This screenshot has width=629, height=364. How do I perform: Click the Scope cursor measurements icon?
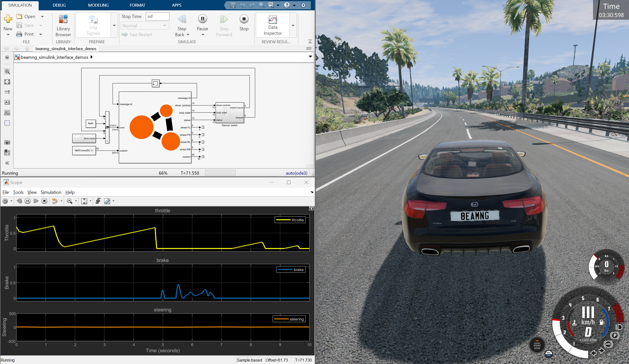107,201
